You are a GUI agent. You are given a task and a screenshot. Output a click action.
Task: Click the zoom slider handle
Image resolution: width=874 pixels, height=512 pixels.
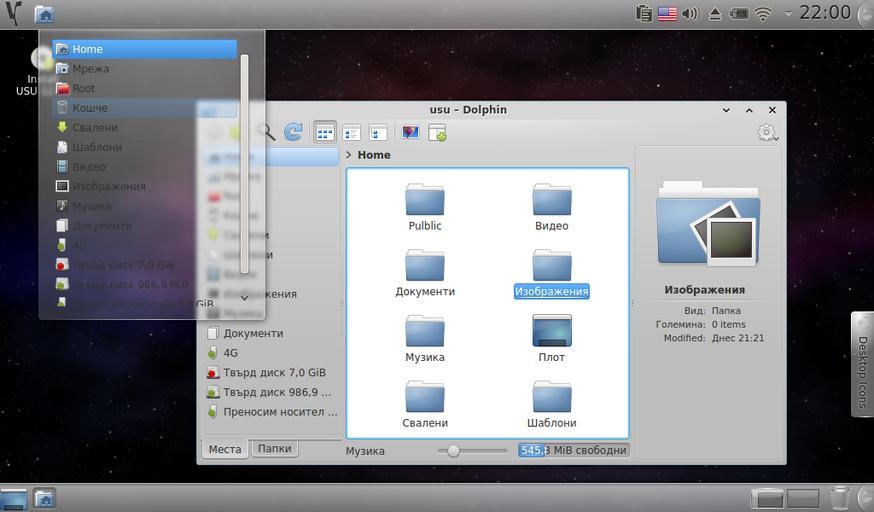(x=453, y=451)
